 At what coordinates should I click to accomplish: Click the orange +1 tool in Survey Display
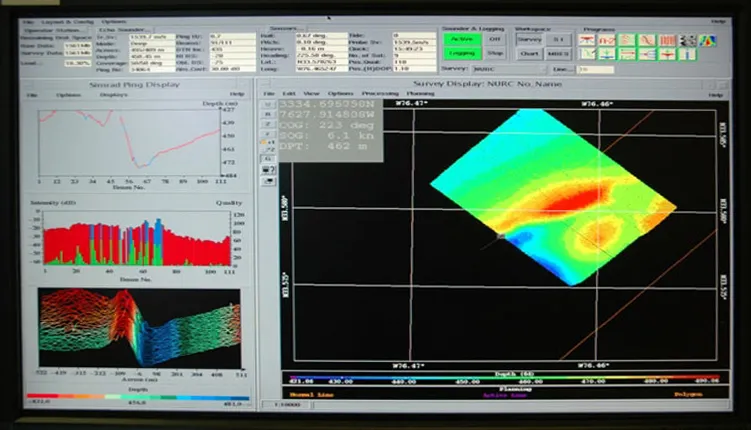(x=268, y=142)
